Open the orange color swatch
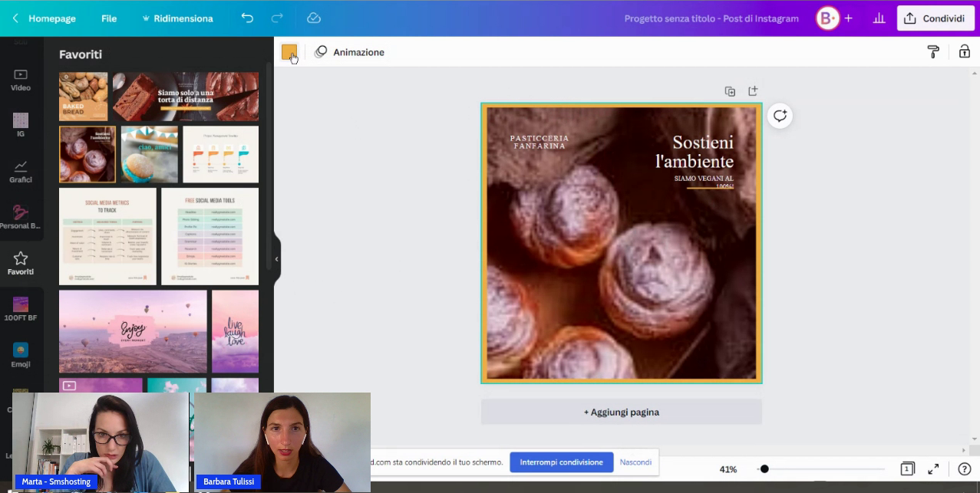980x493 pixels. click(x=289, y=52)
